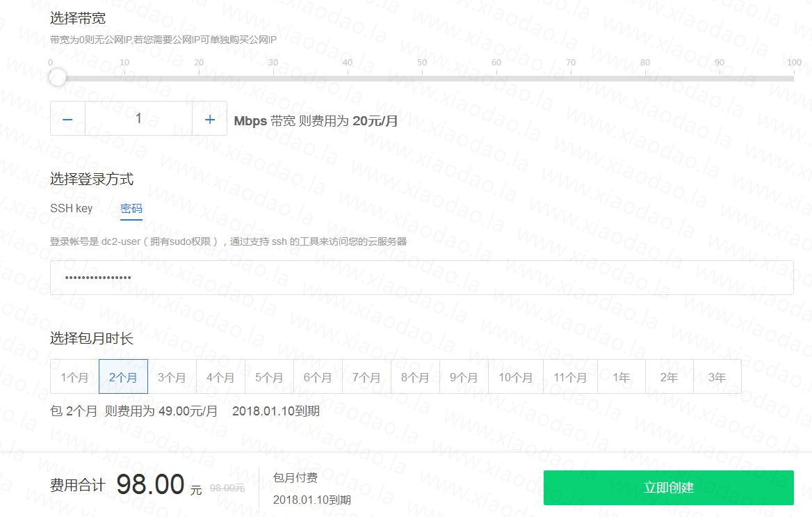Choose the 3个月 billing period
The image size is (812, 517).
pos(172,376)
